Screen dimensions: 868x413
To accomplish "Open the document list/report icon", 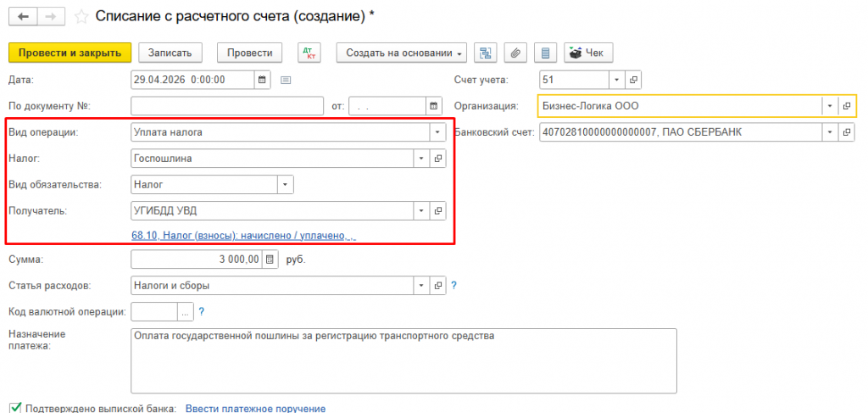I will (x=545, y=53).
